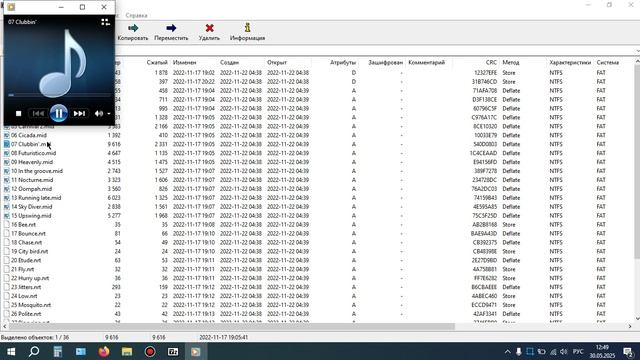Open the red record app in taskbar
640x360 pixels.
150,351
